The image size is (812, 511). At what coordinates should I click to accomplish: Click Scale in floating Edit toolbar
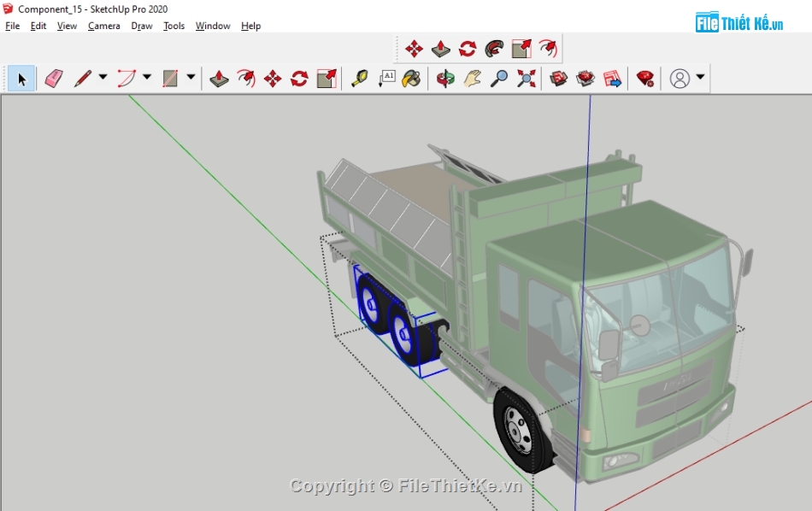coord(521,50)
